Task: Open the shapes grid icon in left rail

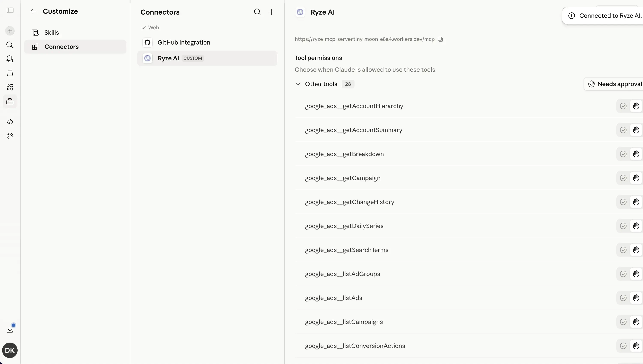Action: pyautogui.click(x=10, y=87)
